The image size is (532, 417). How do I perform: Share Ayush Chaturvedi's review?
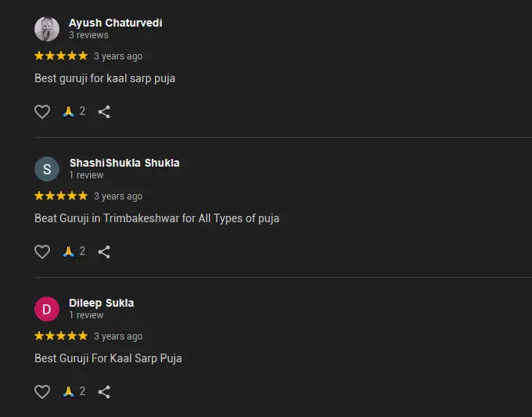tap(104, 112)
